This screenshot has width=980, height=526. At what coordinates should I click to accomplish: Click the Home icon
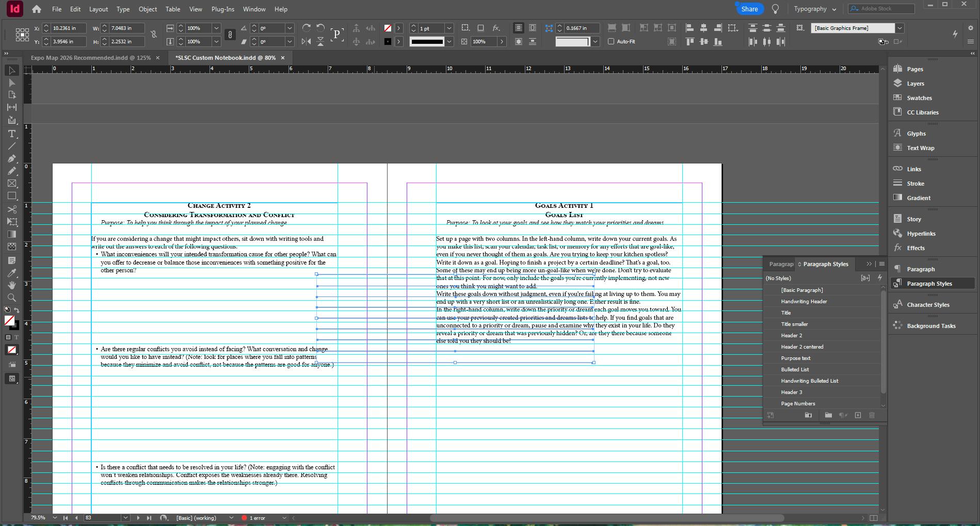pos(37,9)
